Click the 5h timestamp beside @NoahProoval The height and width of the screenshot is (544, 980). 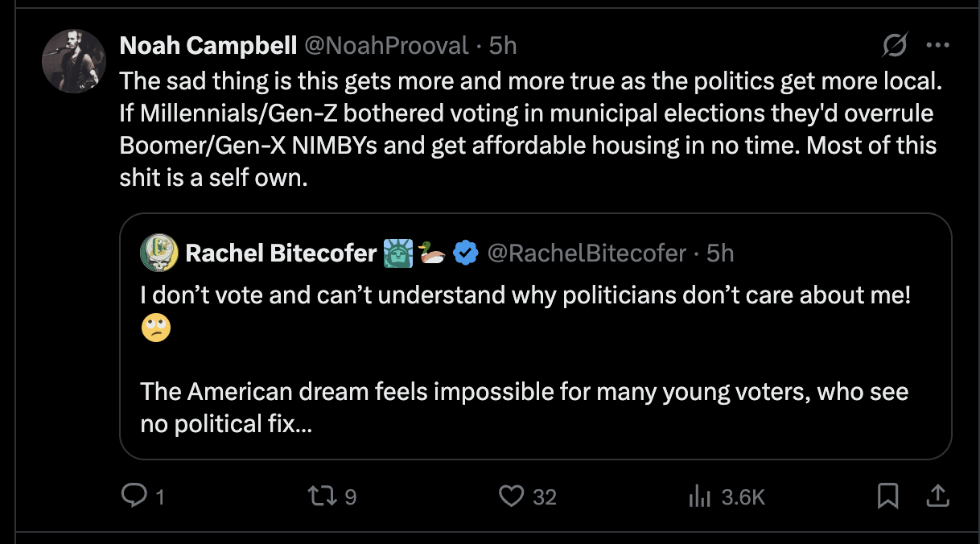pos(503,46)
